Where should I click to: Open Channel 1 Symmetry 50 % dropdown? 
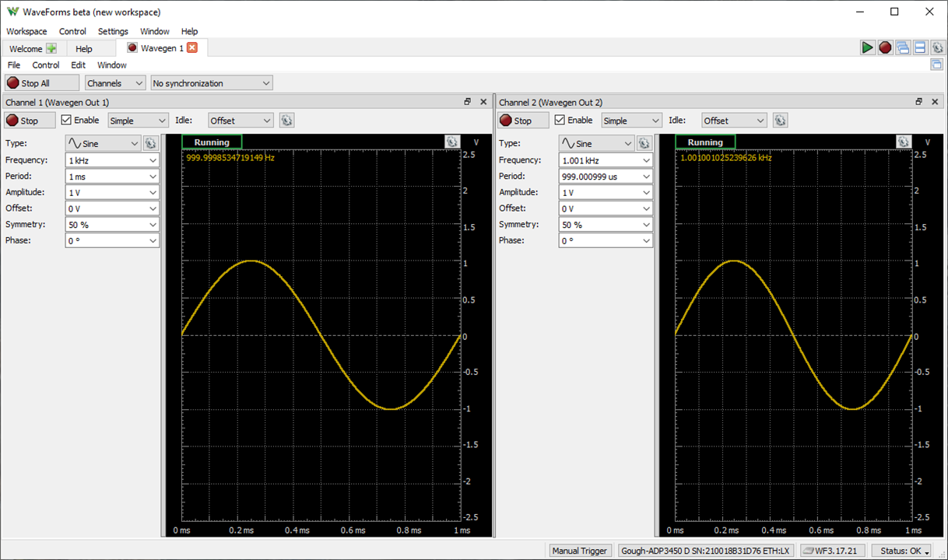pos(112,225)
